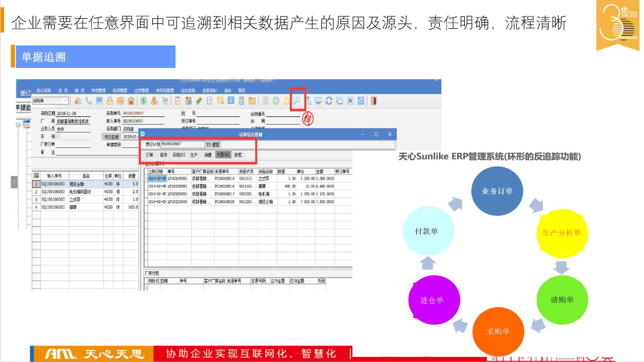Open the 存货管理 menu
The width and height of the screenshot is (644, 362).
98,91
